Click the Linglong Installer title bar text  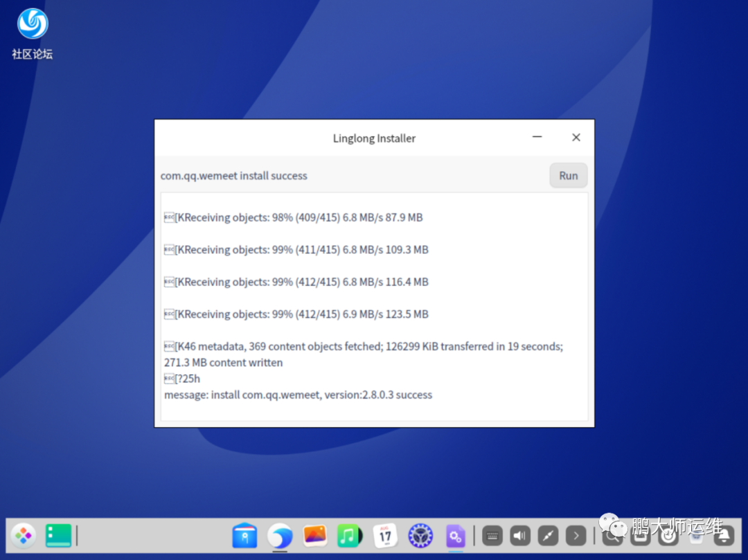[x=374, y=138]
